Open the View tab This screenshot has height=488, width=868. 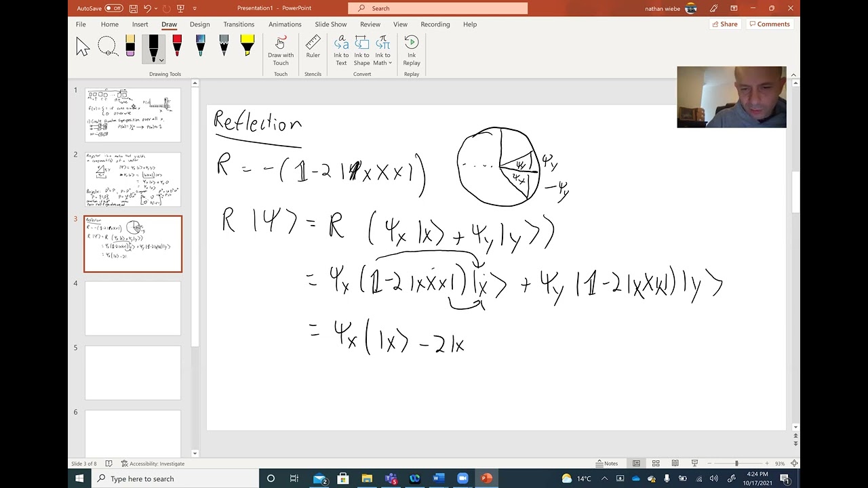[400, 24]
